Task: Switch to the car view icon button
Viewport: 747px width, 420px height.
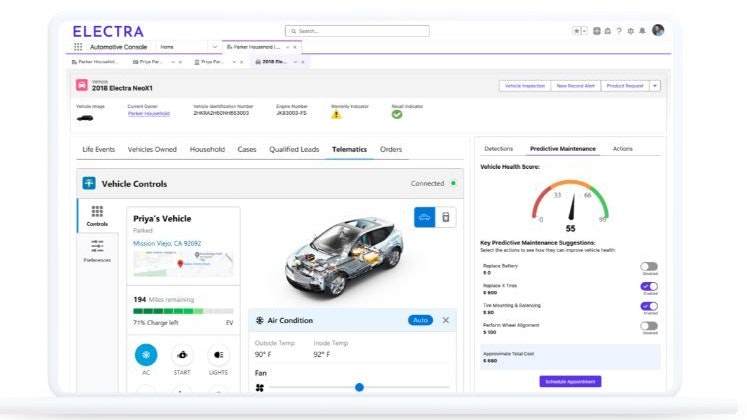Action: [x=424, y=217]
